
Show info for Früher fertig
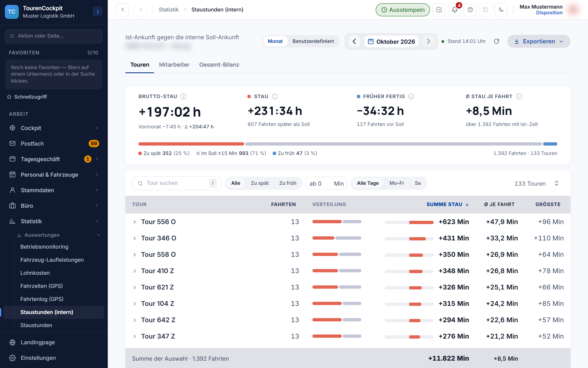coord(411,97)
